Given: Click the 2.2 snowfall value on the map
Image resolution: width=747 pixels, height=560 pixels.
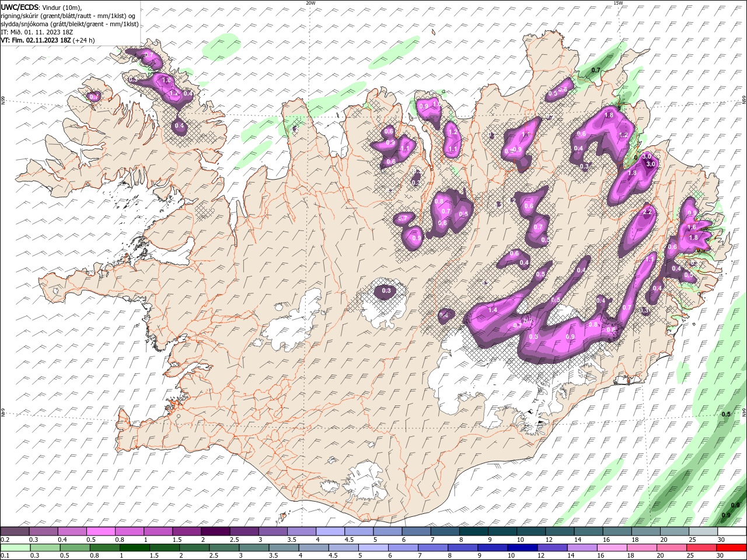Looking at the screenshot, I should tap(647, 212).
